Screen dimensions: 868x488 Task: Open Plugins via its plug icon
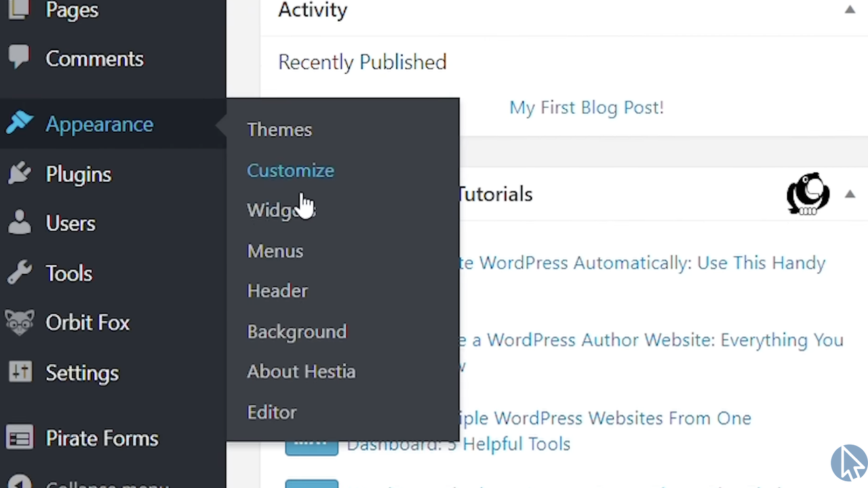[19, 174]
